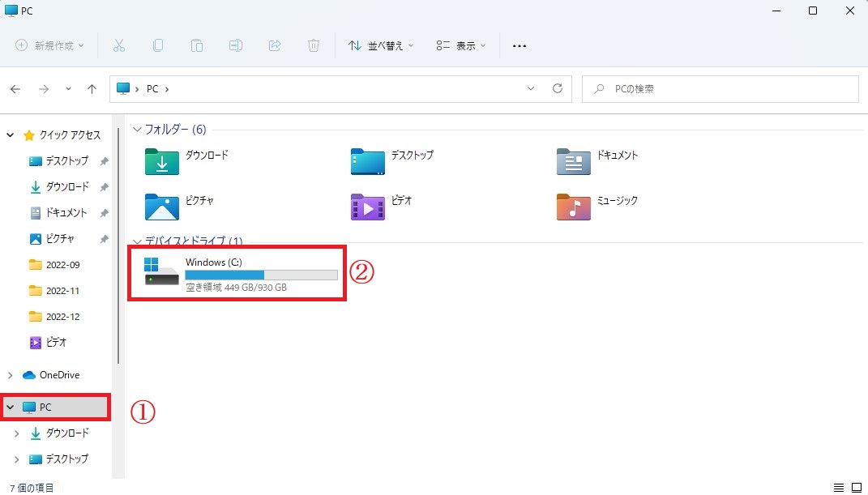This screenshot has height=495, width=868.
Task: Click inside the PCの検索 search field
Action: (x=720, y=88)
